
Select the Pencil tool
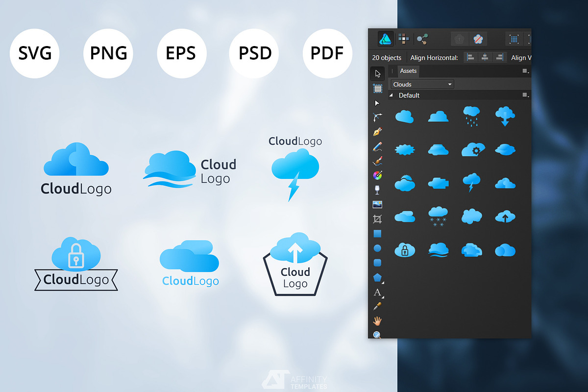coord(377,147)
